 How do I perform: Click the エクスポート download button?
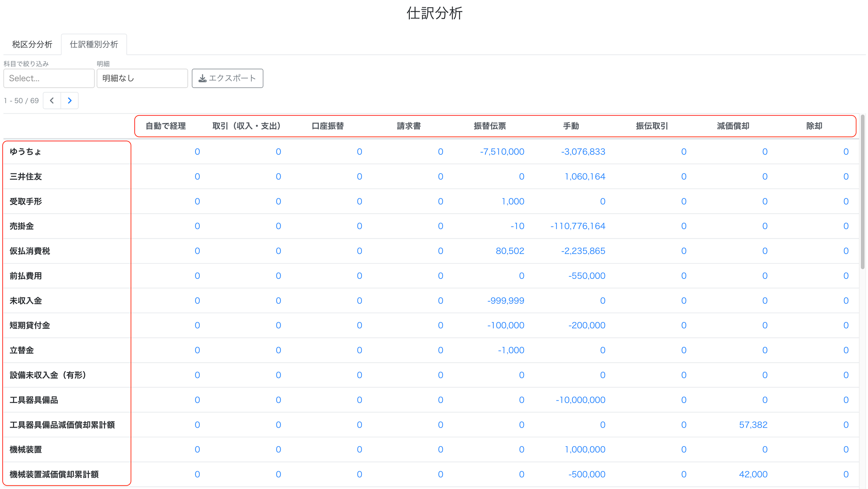pyautogui.click(x=227, y=78)
